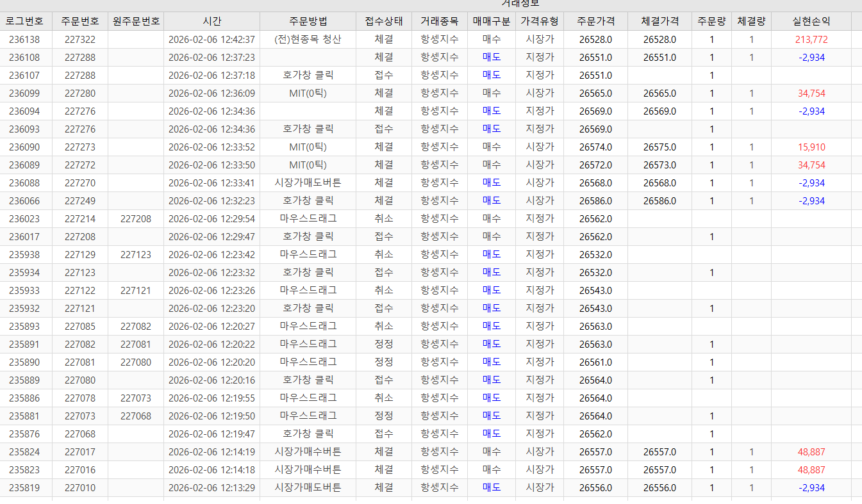Click 시장가 price type in row 236138
This screenshot has height=504, width=862.
[x=540, y=39]
